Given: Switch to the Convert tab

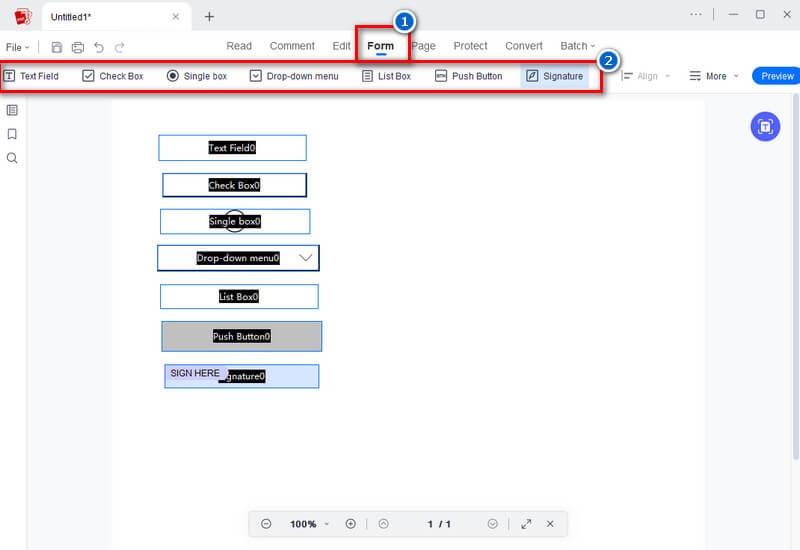Looking at the screenshot, I should point(524,46).
